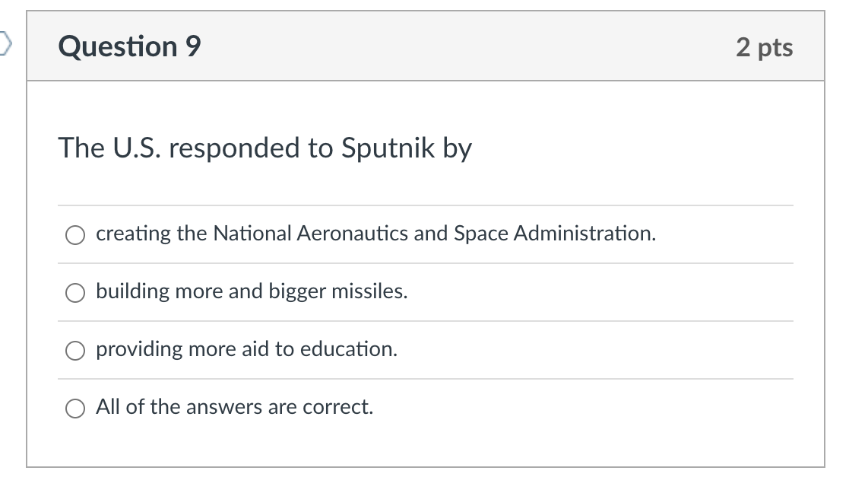Flag Question 9 using the left marker icon
This screenshot has height=493, width=868.
tap(5, 44)
